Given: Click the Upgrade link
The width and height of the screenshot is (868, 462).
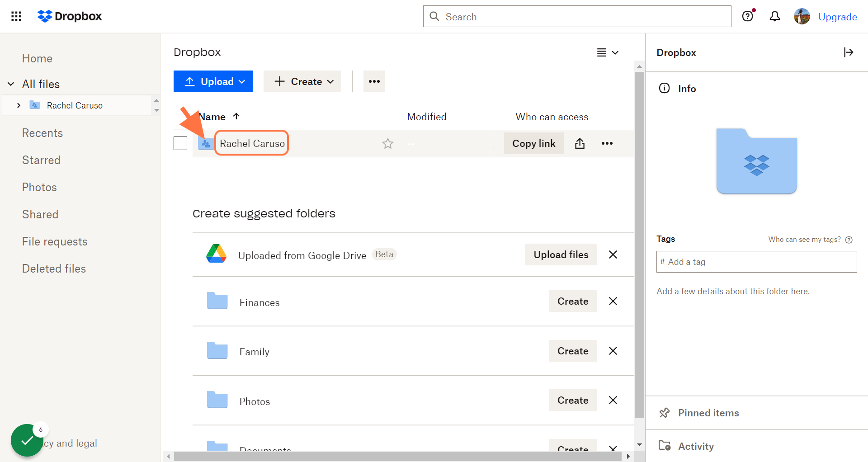Looking at the screenshot, I should (838, 17).
